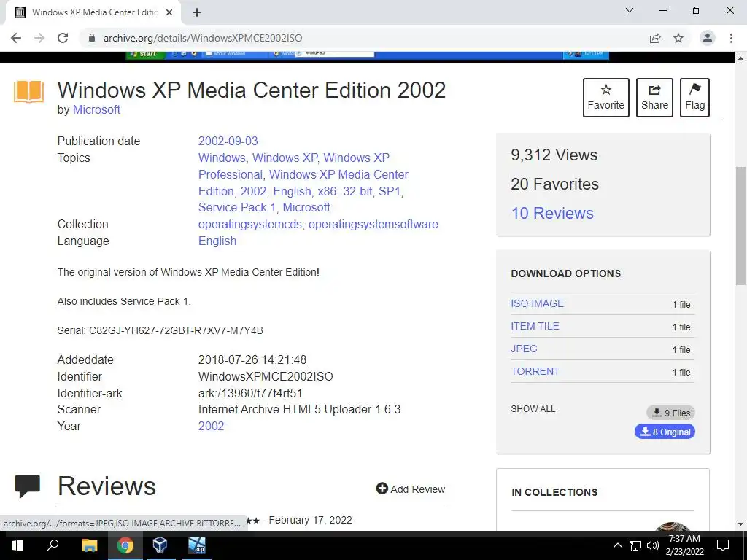
Task: Click the orange book item icon
Action: pos(29,92)
